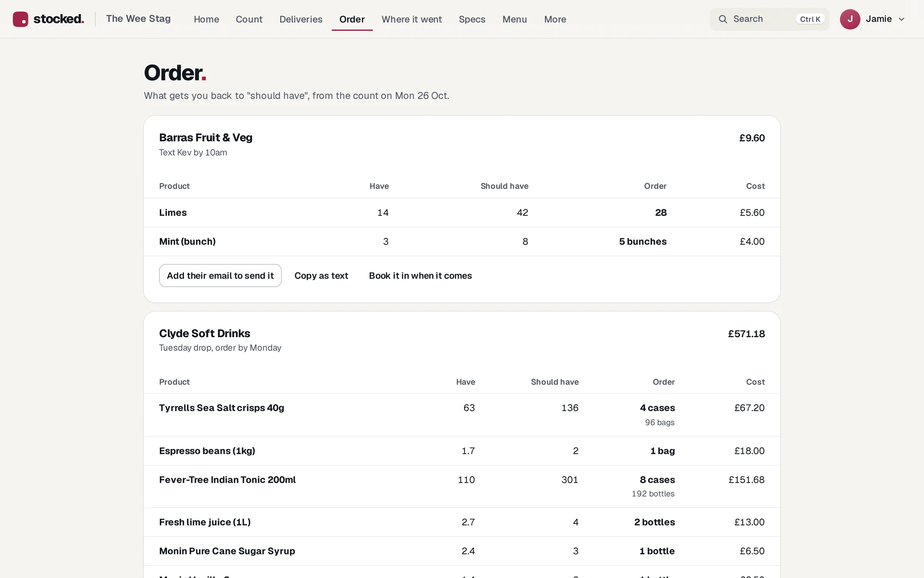The height and width of the screenshot is (578, 924).
Task: Select Fever-Tree Indian Tonic 200ml
Action: click(x=227, y=480)
